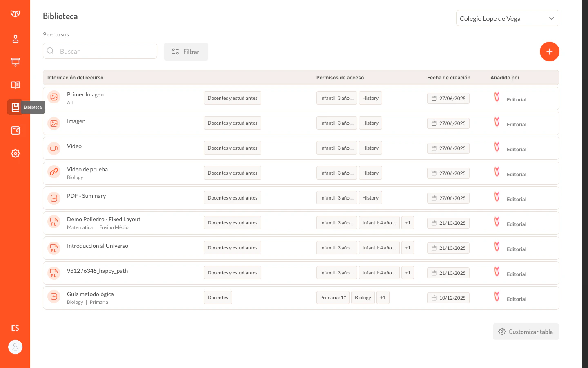Open the user profile avatar
The width and height of the screenshot is (588, 368).
pos(15,347)
